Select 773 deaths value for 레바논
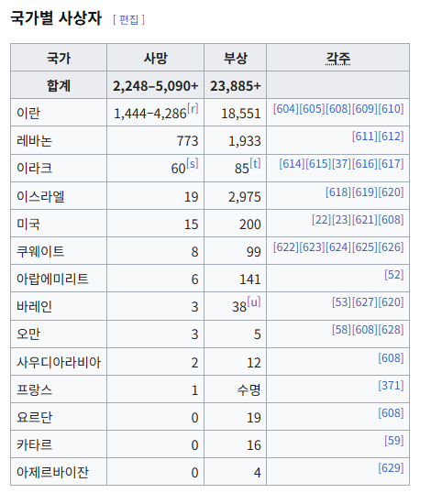Screen dimensions: 442x504 pyautogui.click(x=188, y=141)
